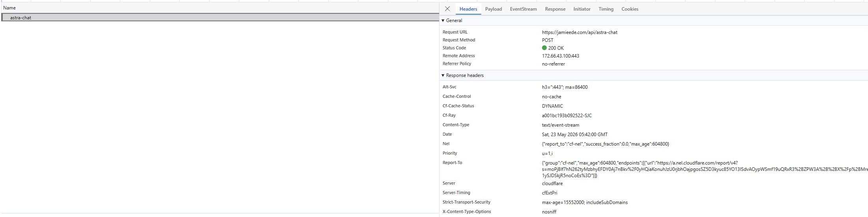Click the Server-Timing value cfExtPri
Viewport: 868px width, 217px height.
tap(549, 193)
